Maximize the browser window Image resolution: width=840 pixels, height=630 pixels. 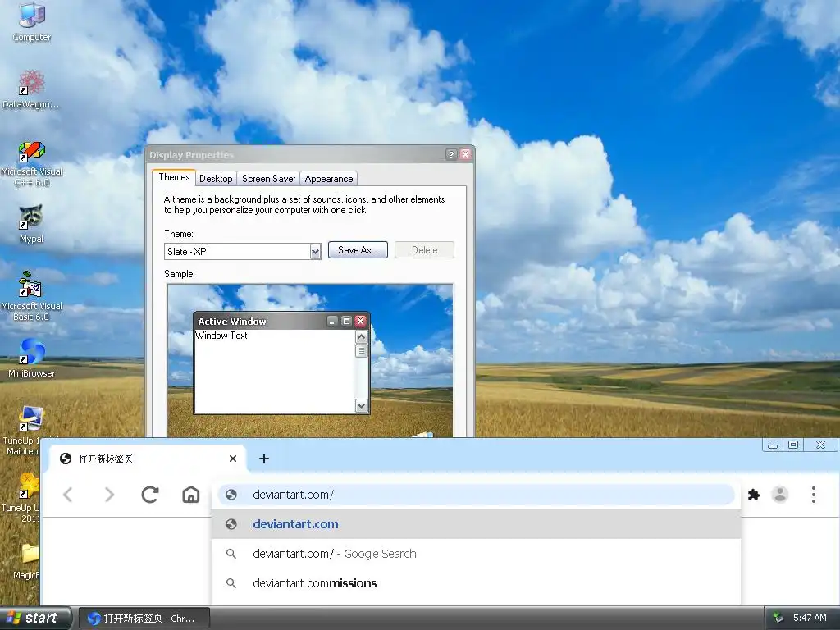pyautogui.click(x=793, y=445)
